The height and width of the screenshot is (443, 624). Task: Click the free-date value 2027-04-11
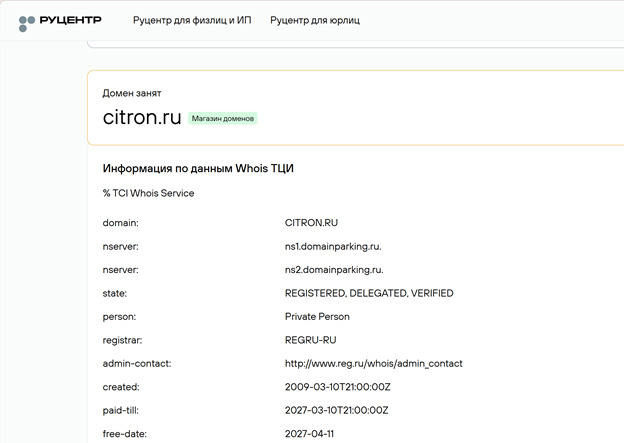pyautogui.click(x=309, y=434)
